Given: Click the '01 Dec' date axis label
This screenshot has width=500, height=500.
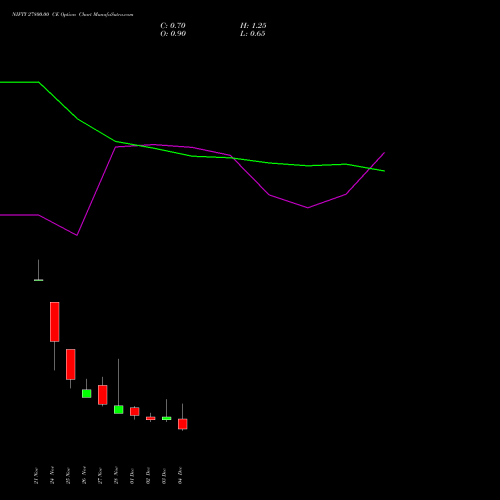Looking at the screenshot, I should [x=132, y=476].
